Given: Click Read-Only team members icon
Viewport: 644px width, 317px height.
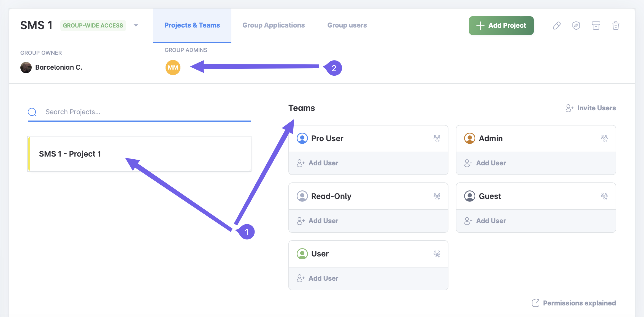Looking at the screenshot, I should 437,196.
